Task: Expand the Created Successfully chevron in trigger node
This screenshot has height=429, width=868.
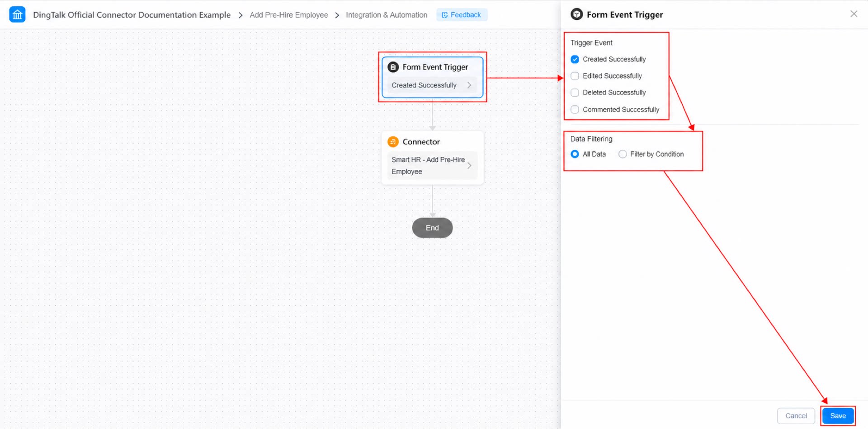Action: click(469, 85)
